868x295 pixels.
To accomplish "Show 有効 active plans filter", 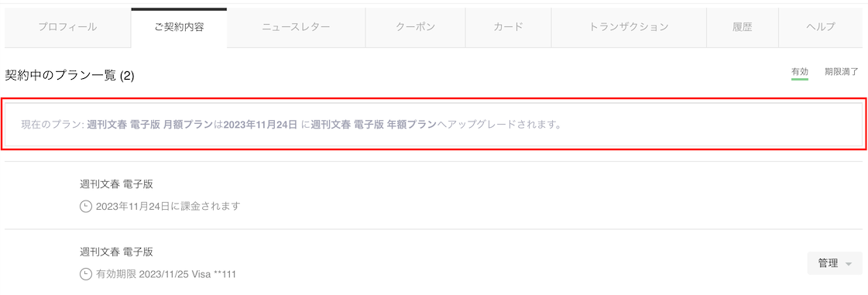I will pos(800,72).
